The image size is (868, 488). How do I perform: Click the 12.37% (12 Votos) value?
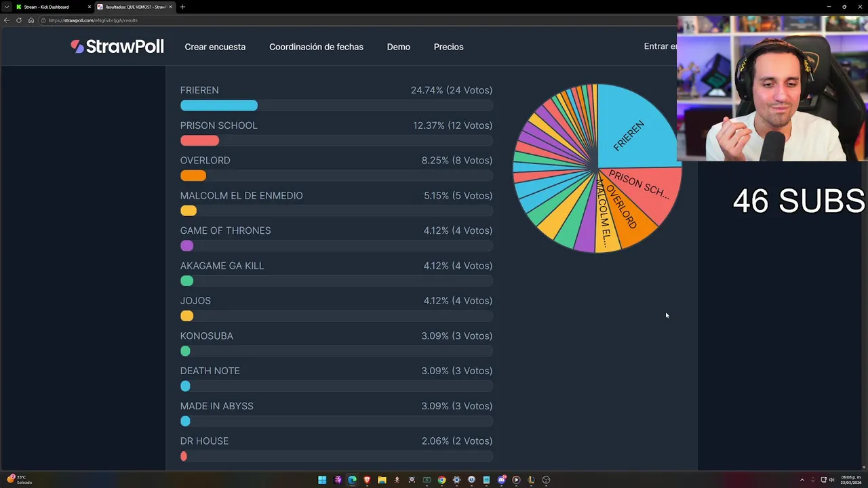tap(453, 125)
